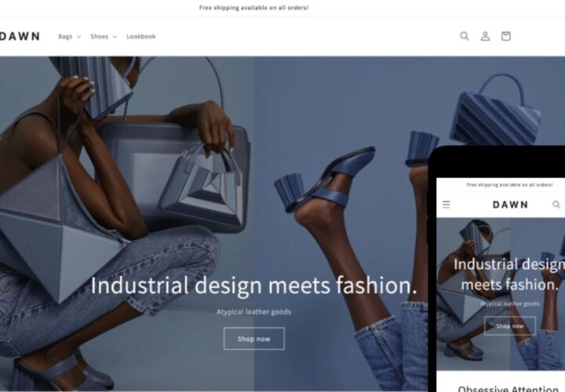Open the account login person icon
Viewport: 565px width, 392px height.
485,36
